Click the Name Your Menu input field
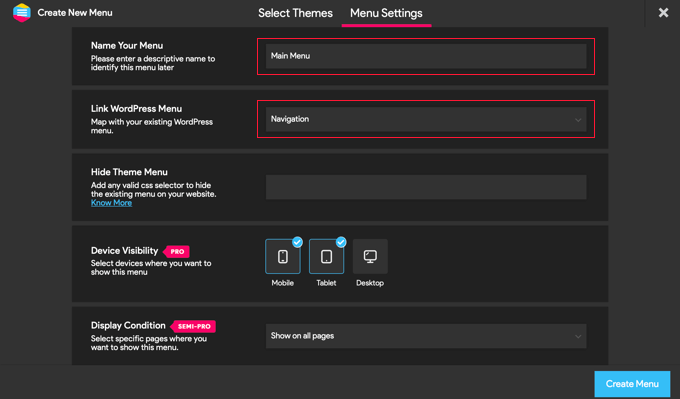Image resolution: width=680 pixels, height=399 pixels. (x=426, y=56)
